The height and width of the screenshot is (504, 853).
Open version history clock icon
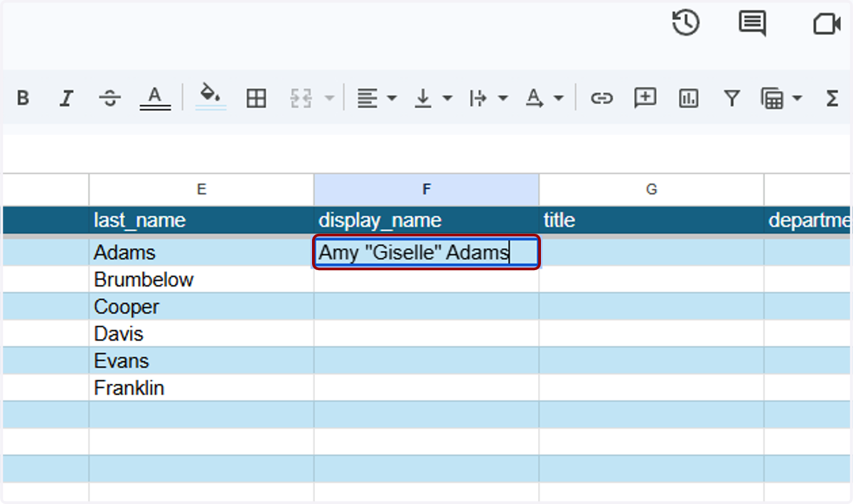tap(685, 23)
